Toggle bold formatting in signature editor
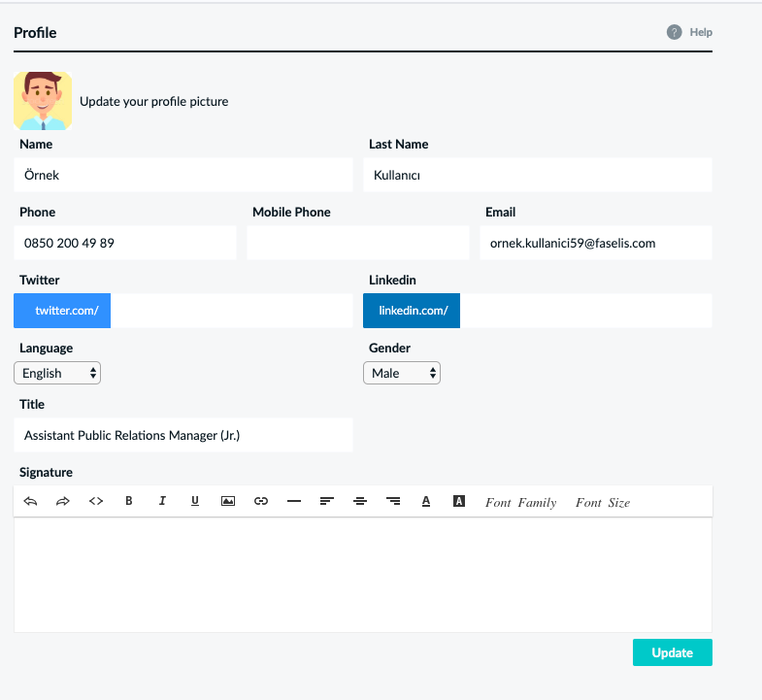 point(129,501)
